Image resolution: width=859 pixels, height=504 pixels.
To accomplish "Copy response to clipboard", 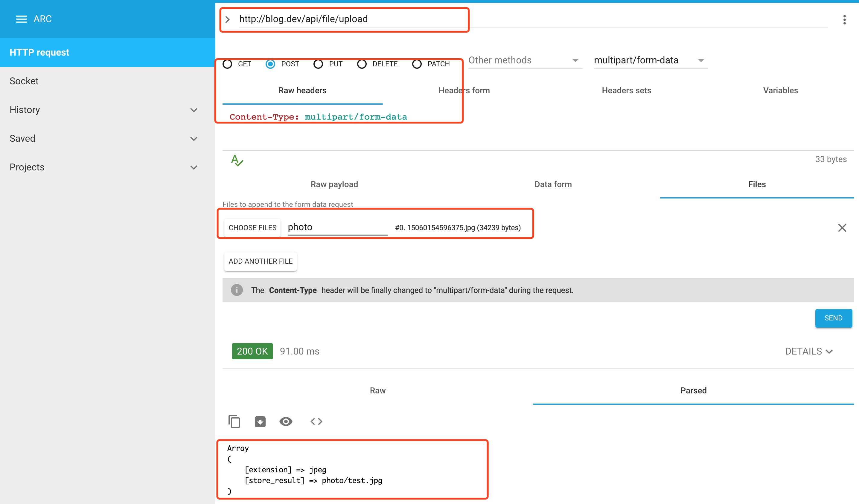I will click(234, 421).
